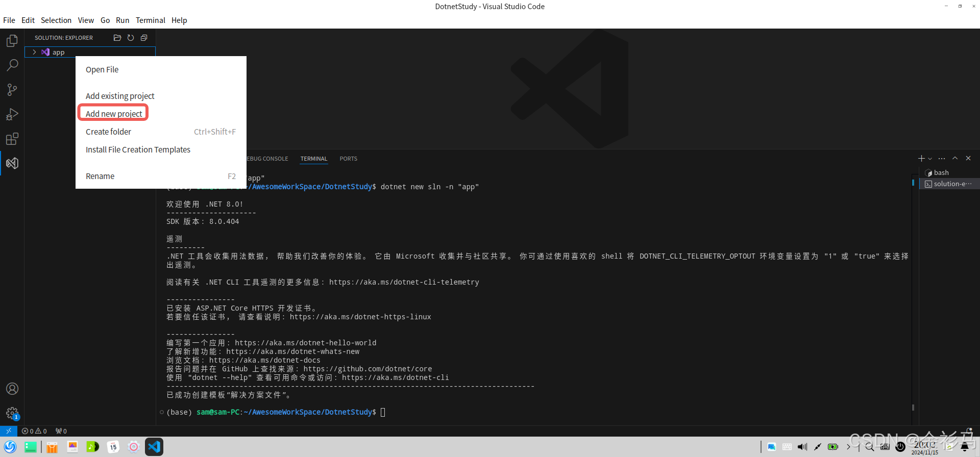This screenshot has height=457, width=980.
Task: Switch to the TERMINAL panel tab
Action: (314, 159)
